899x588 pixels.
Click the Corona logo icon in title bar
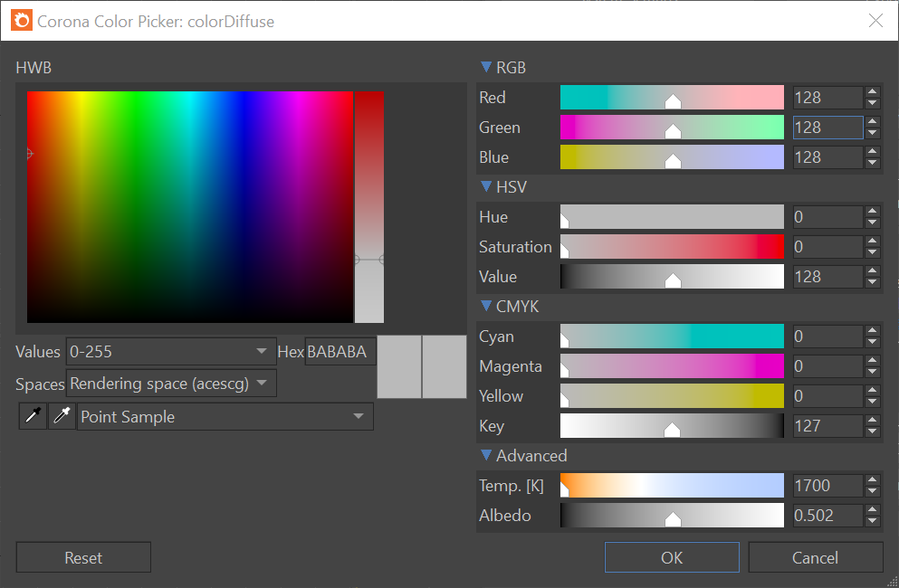(22, 21)
